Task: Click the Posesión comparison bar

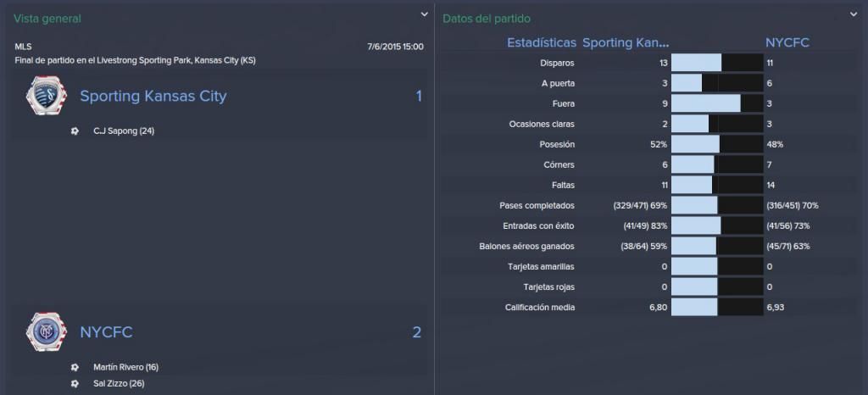Action: pyautogui.click(x=717, y=144)
